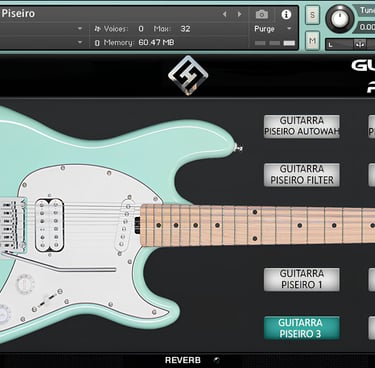
Task: Go to previous instrument preset arrow
Action: tap(224, 14)
